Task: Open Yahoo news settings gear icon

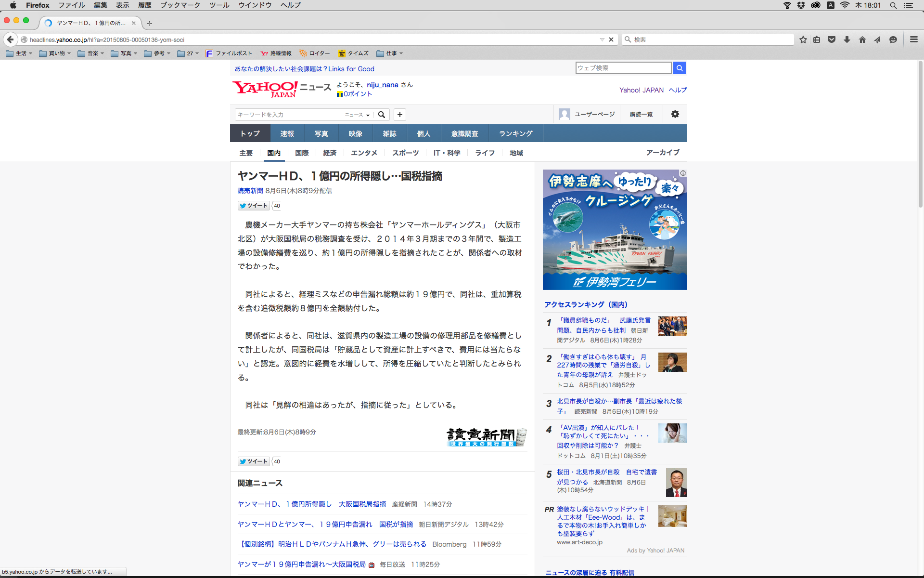Action: click(x=675, y=114)
